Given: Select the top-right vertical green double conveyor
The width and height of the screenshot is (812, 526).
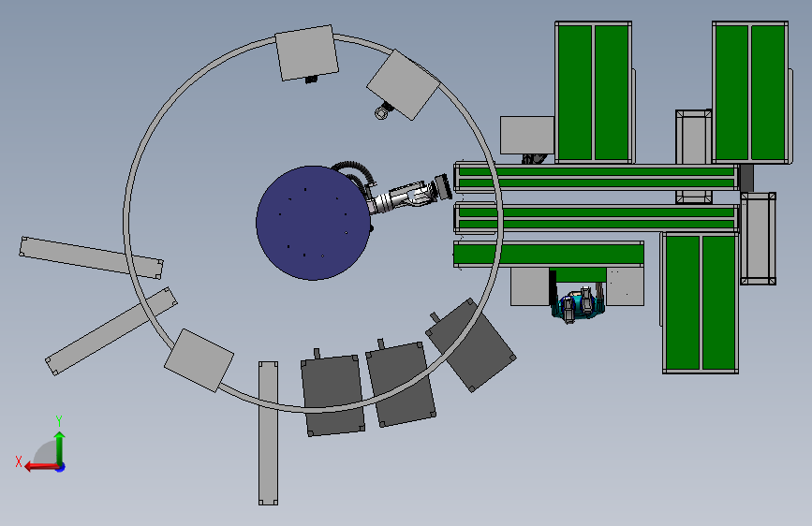Looking at the screenshot, I should pyautogui.click(x=750, y=92).
